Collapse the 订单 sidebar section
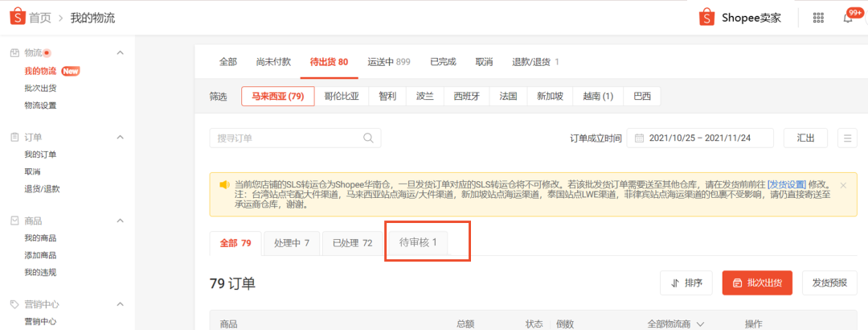This screenshot has height=330, width=868. coord(121,137)
